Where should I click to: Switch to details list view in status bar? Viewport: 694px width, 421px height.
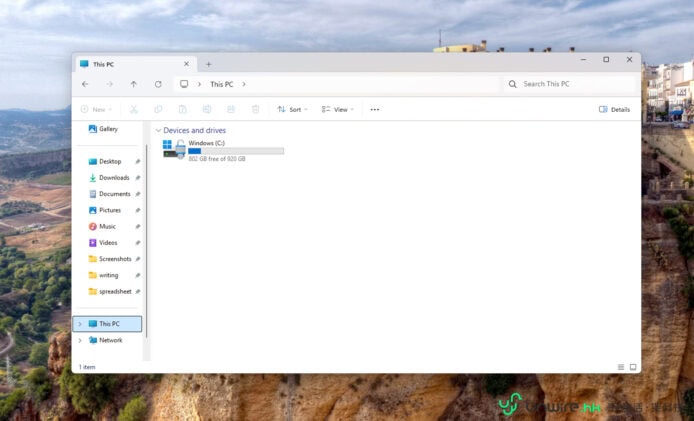click(620, 367)
